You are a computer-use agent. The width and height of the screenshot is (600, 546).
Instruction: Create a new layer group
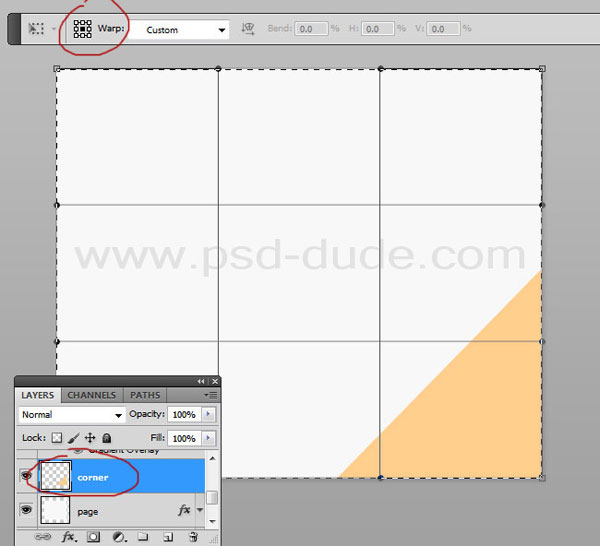click(143, 536)
